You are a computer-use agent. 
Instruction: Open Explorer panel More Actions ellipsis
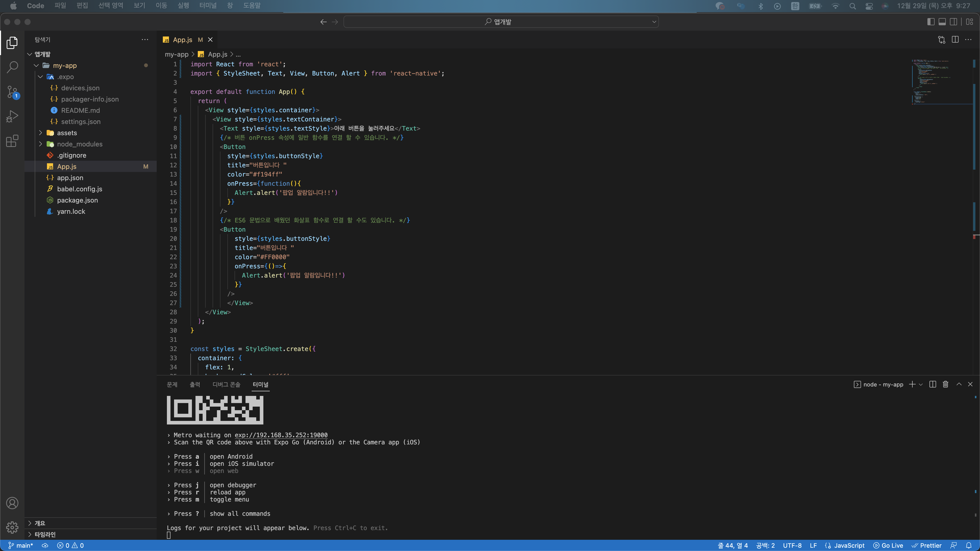pos(145,40)
